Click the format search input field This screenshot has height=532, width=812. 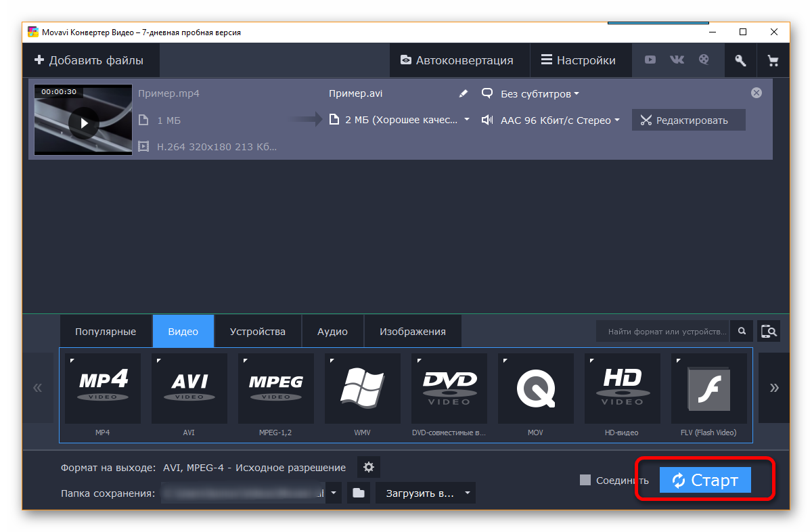(663, 332)
